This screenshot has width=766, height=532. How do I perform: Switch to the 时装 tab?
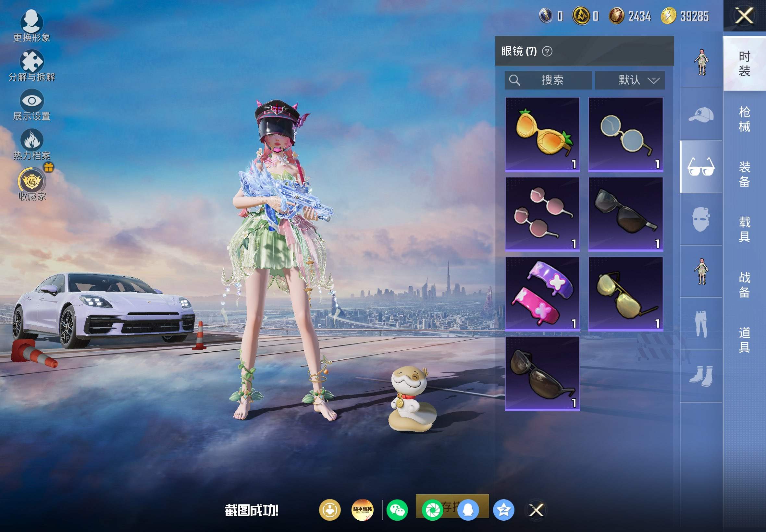click(x=745, y=64)
